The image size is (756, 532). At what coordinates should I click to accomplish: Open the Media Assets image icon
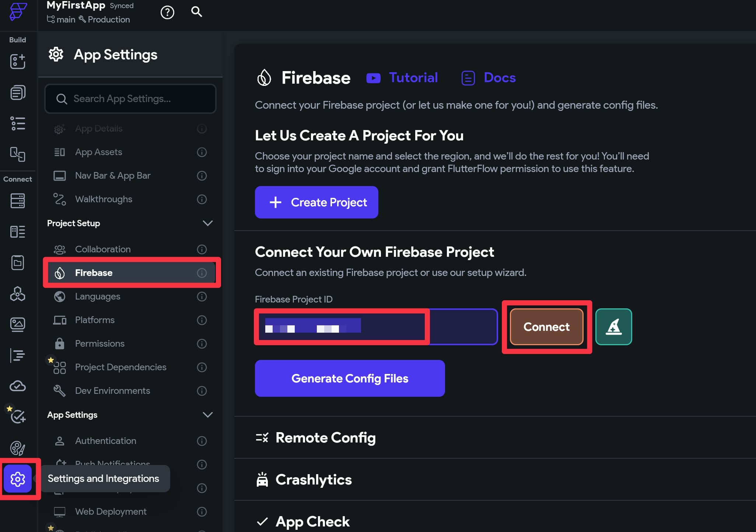click(x=18, y=325)
